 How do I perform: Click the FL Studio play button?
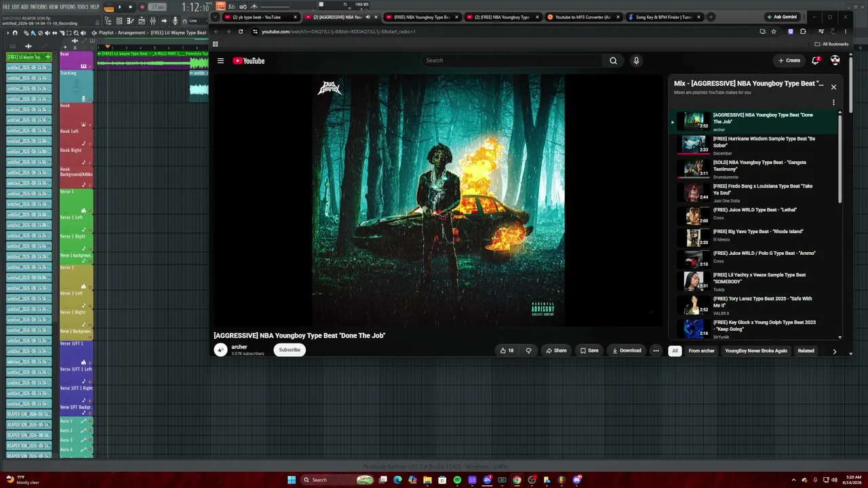coord(120,7)
